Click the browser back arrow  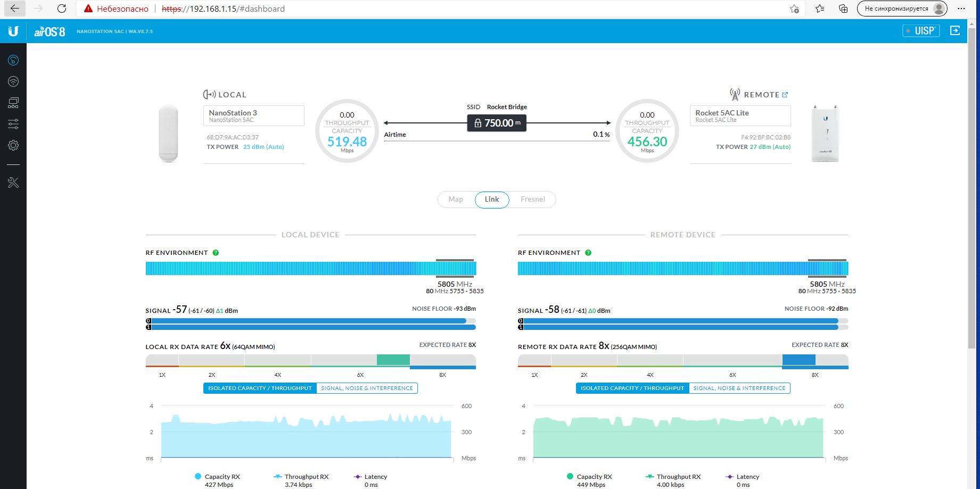point(14,9)
